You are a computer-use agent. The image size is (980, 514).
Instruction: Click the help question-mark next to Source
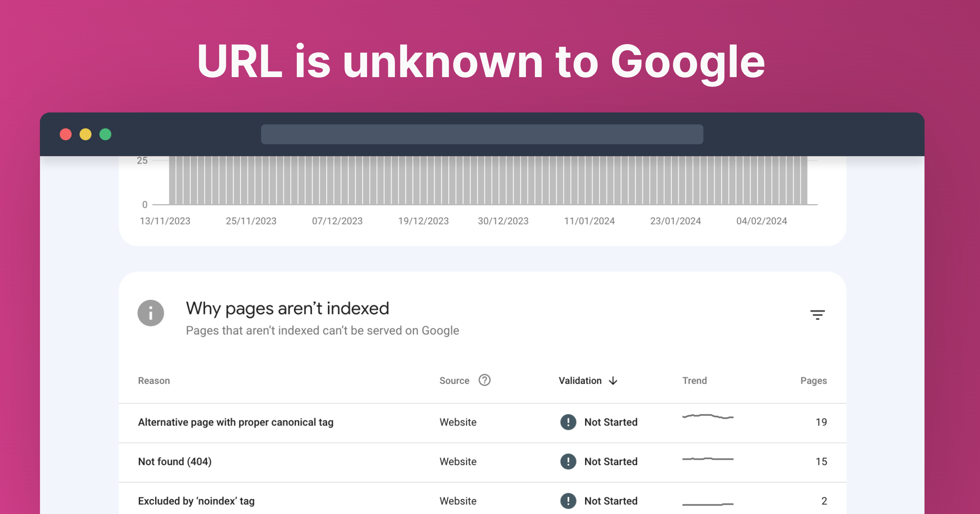[485, 380]
